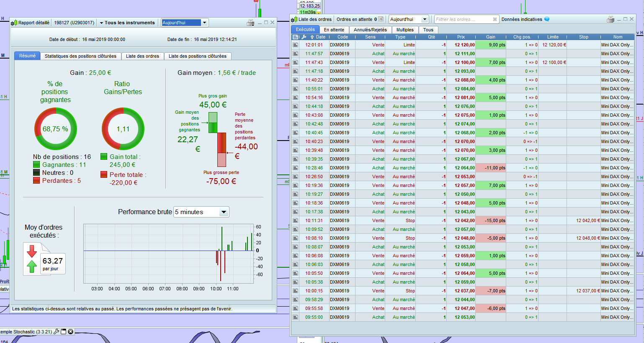Viewport: 644px width, 343px height.
Task: Open order details icon for 09:58:29 row
Action: (295, 299)
